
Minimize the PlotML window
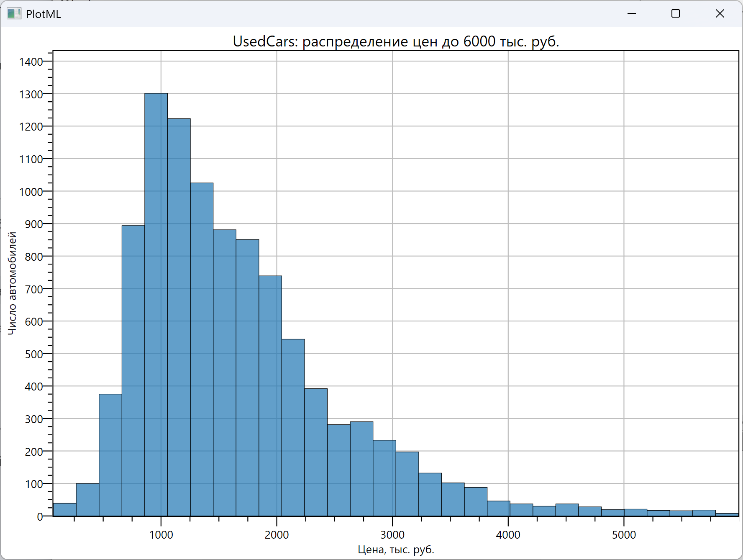pos(632,14)
